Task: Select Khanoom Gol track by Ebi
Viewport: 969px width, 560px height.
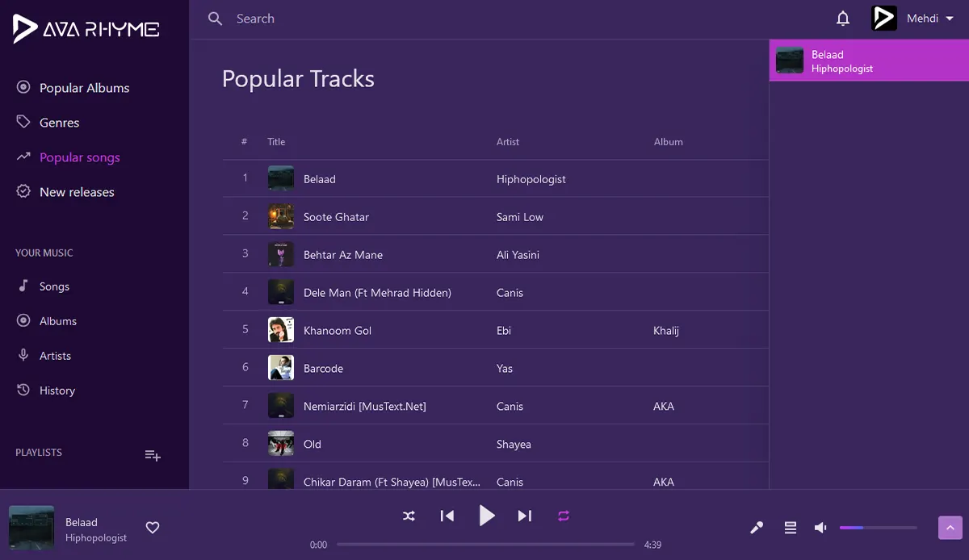Action: [x=337, y=330]
